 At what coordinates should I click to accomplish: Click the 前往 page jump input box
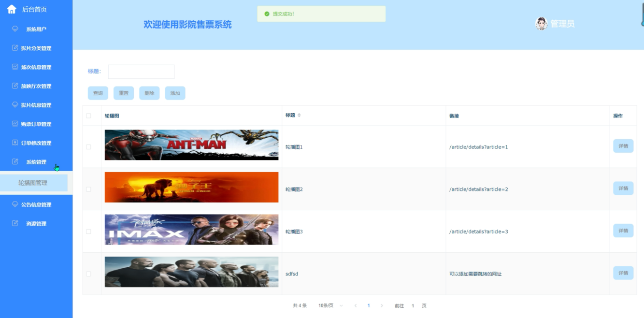pos(413,305)
